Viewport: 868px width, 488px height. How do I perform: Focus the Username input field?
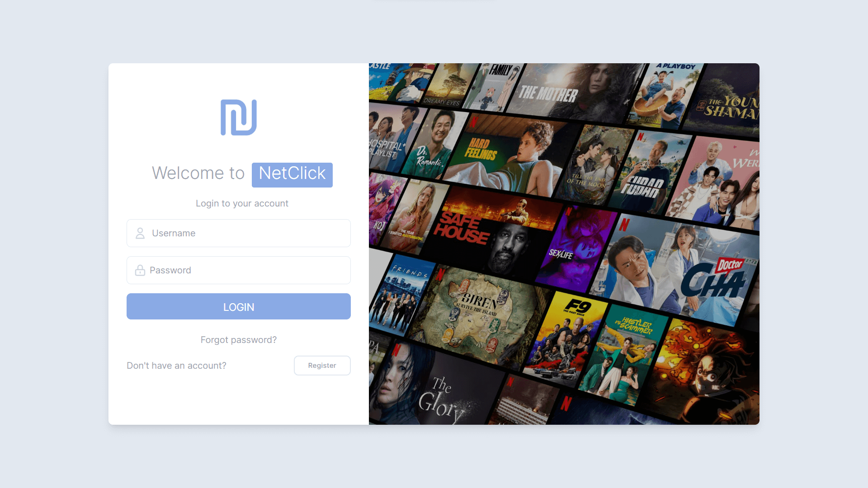(x=239, y=233)
